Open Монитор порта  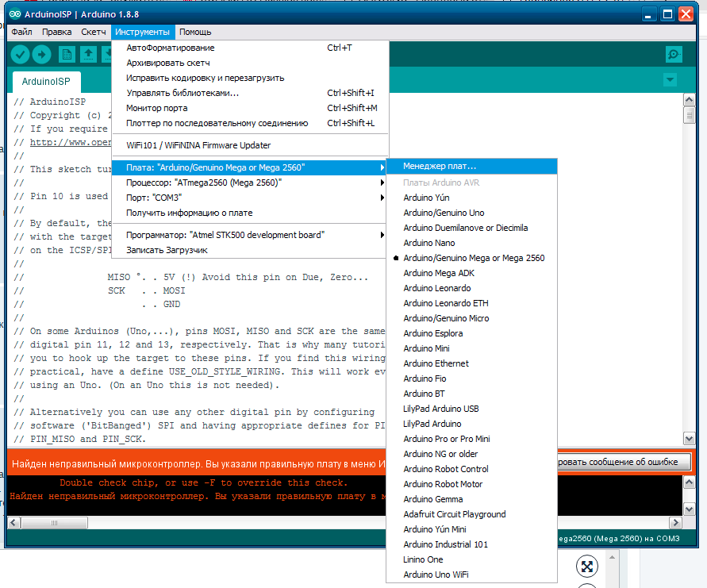click(250, 108)
